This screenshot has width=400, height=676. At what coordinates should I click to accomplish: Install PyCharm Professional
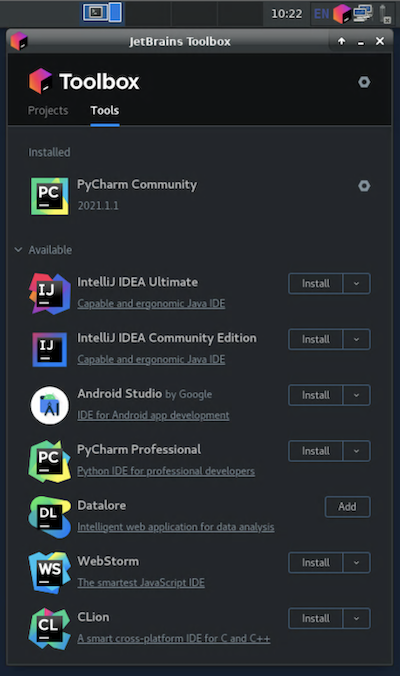click(x=316, y=451)
